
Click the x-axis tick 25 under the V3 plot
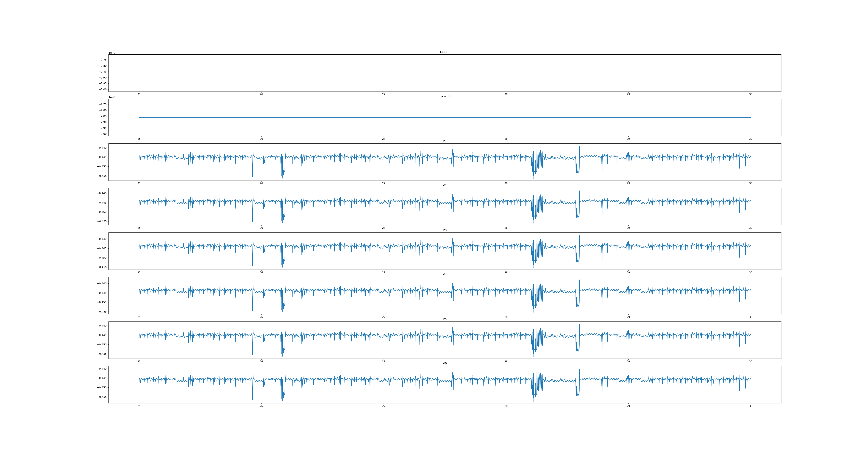(139, 272)
